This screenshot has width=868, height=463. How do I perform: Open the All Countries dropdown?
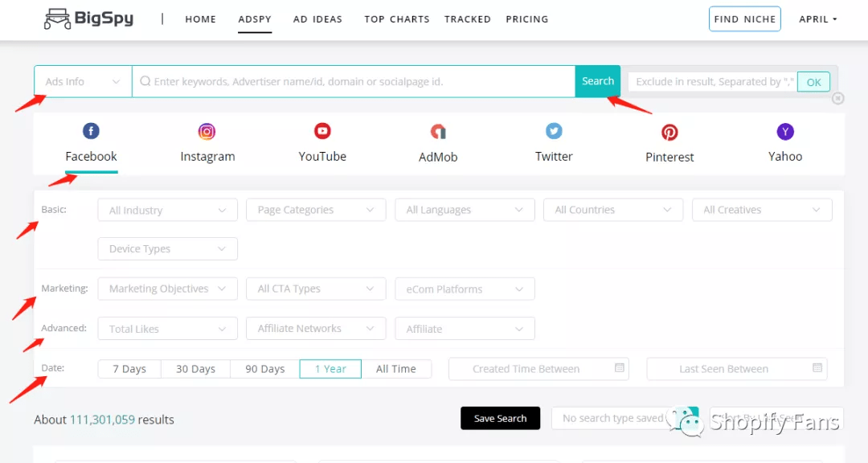click(613, 210)
